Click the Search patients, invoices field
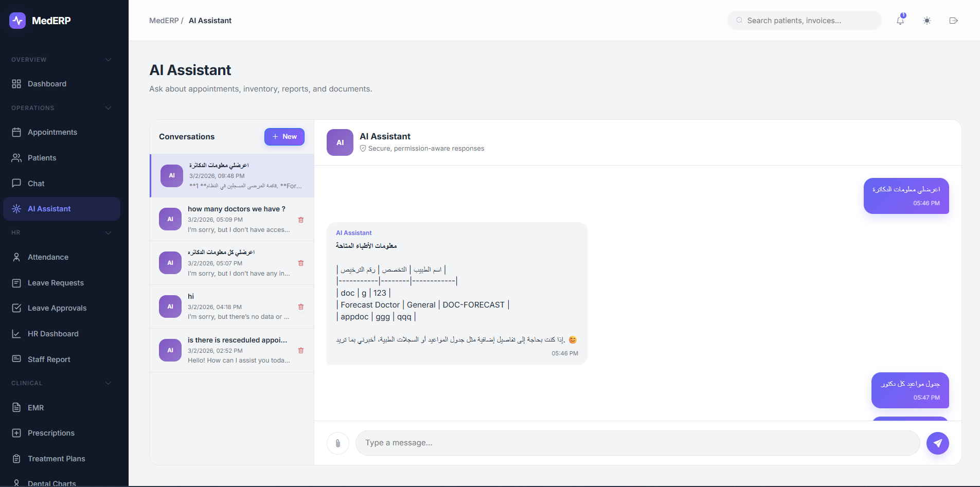 pyautogui.click(x=808, y=21)
